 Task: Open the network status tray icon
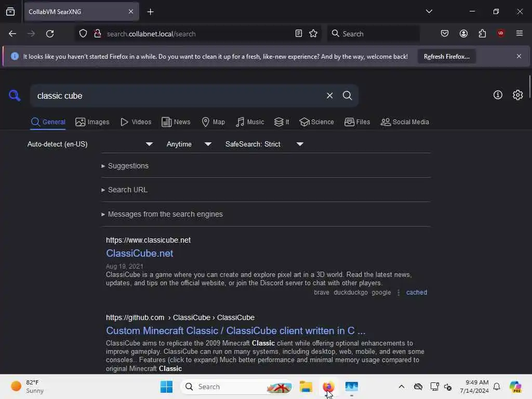coord(434,387)
